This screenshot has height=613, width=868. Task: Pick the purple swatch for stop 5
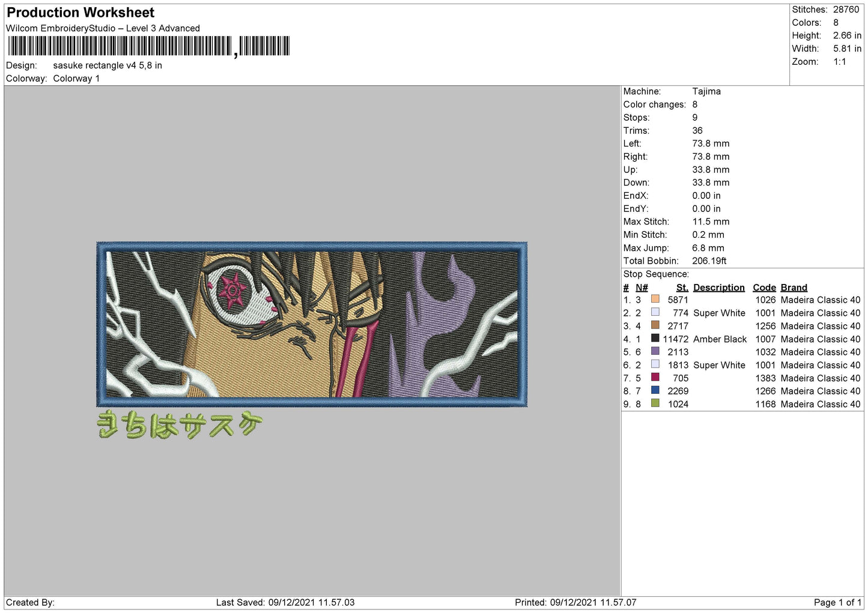point(655,351)
